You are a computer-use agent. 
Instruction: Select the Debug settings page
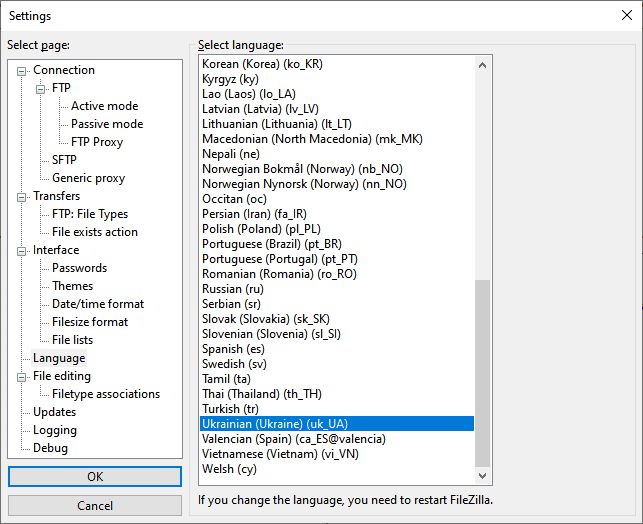tap(50, 448)
